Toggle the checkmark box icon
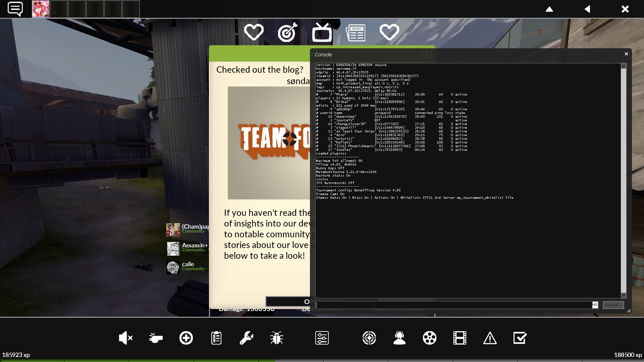 [x=520, y=338]
